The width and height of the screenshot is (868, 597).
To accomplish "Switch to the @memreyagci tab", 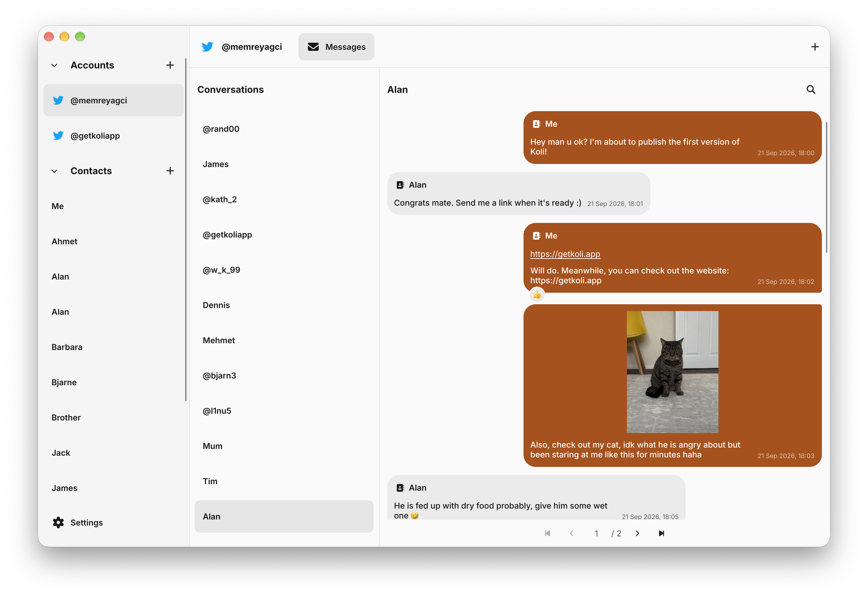I will tap(242, 47).
